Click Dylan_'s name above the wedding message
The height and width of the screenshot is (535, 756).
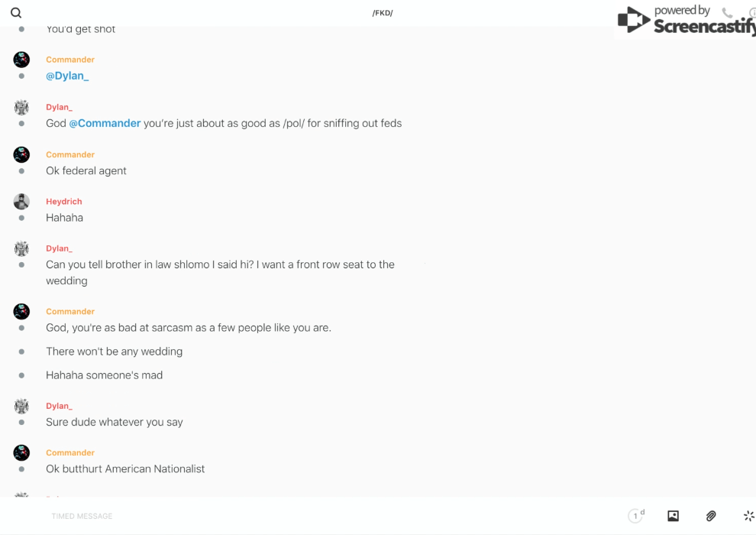coord(59,248)
